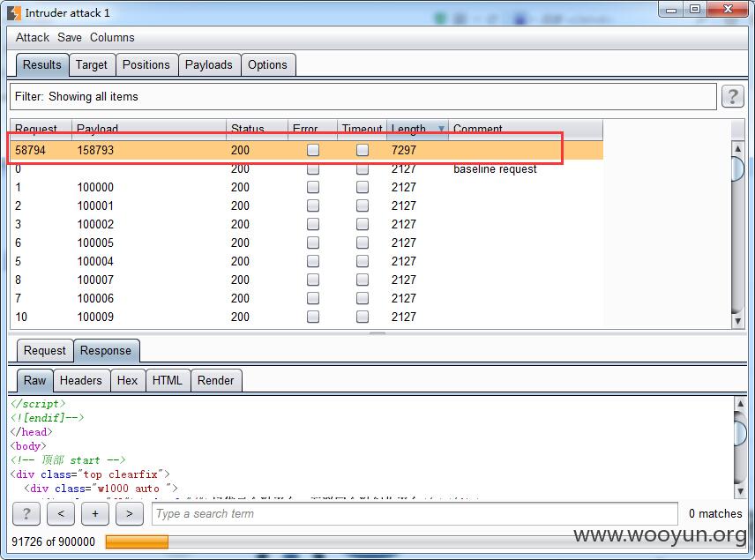The image size is (755, 560).
Task: Select the row with payload 100005
Action: tap(306, 243)
